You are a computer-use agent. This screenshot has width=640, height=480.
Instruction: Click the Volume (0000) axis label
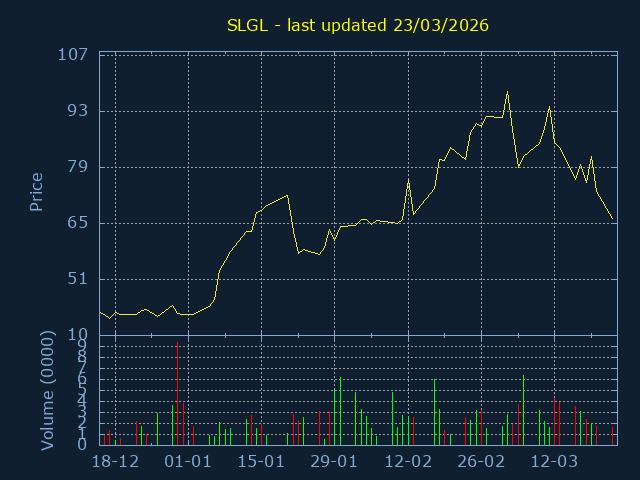click(46, 389)
